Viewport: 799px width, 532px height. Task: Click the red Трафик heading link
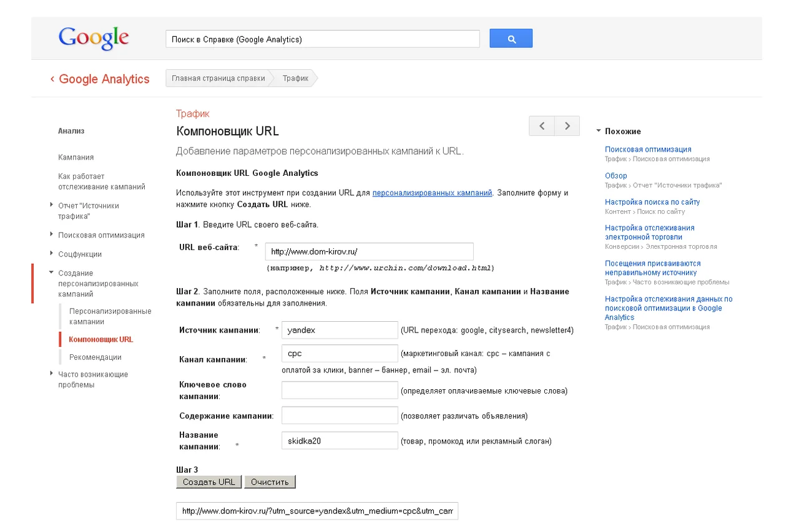[x=193, y=114]
